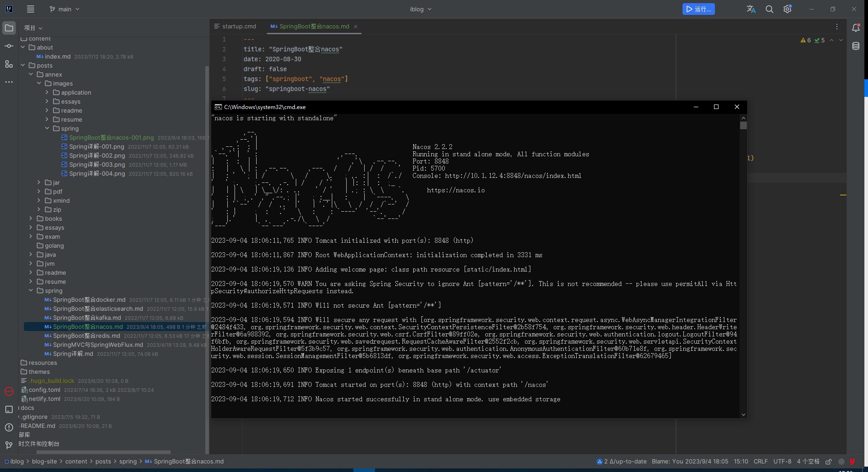Click cmd window scrollbar down arrow
Viewport: 868px width, 472px height.
click(743, 414)
